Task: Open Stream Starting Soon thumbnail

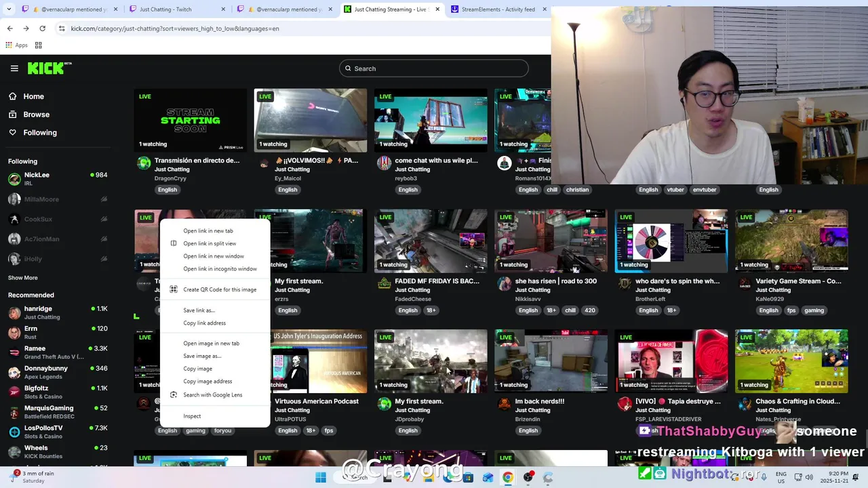Action: (191, 120)
